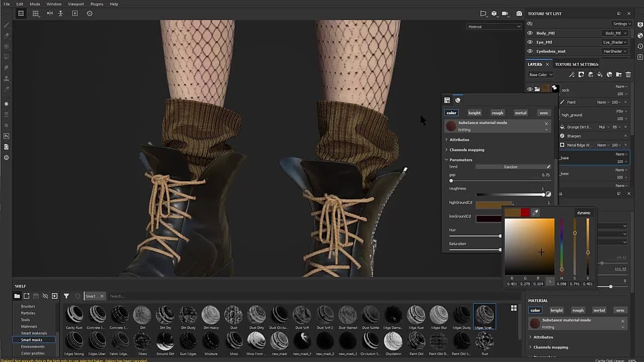Toggle the height channel in properties popup
This screenshot has width=644, height=362.
(x=474, y=113)
